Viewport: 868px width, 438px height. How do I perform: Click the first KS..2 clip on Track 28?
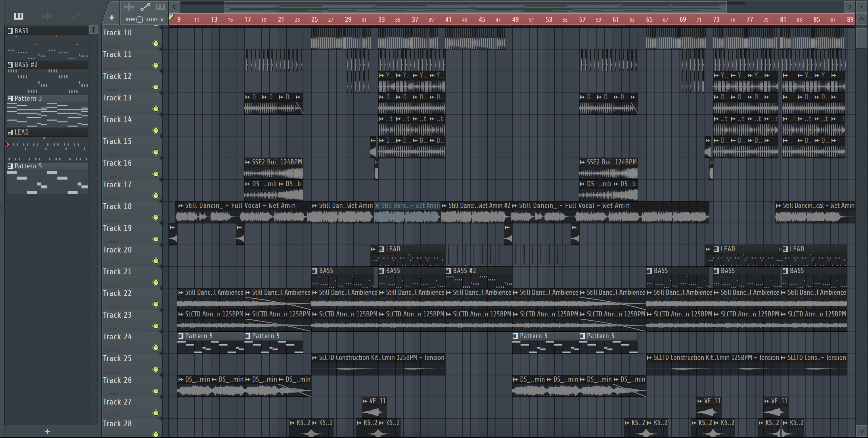pyautogui.click(x=300, y=428)
